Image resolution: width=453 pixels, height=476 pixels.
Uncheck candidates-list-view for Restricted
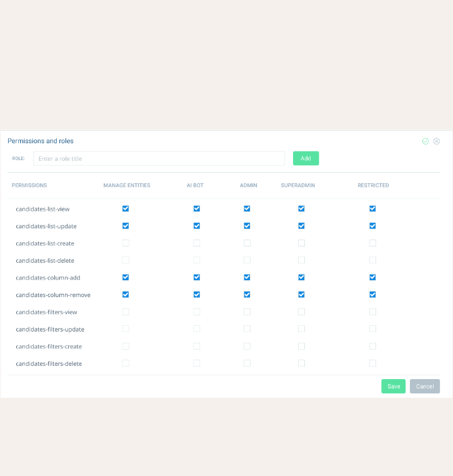pyautogui.click(x=372, y=208)
